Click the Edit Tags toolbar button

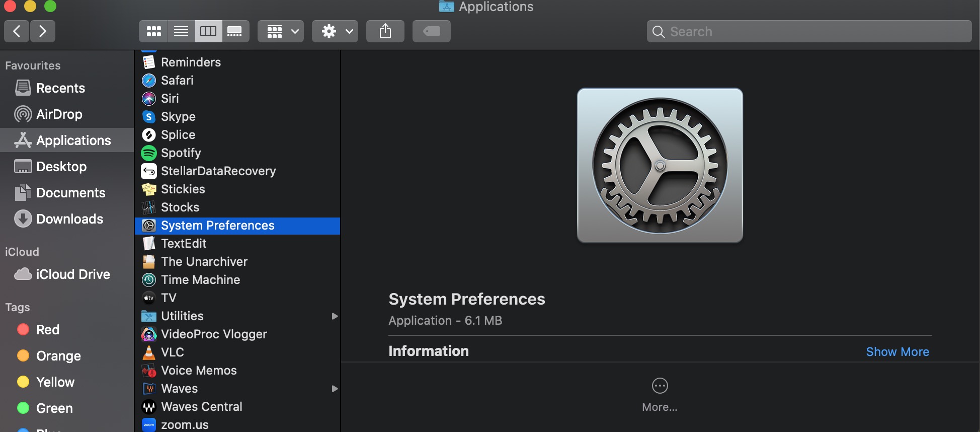pos(432,31)
